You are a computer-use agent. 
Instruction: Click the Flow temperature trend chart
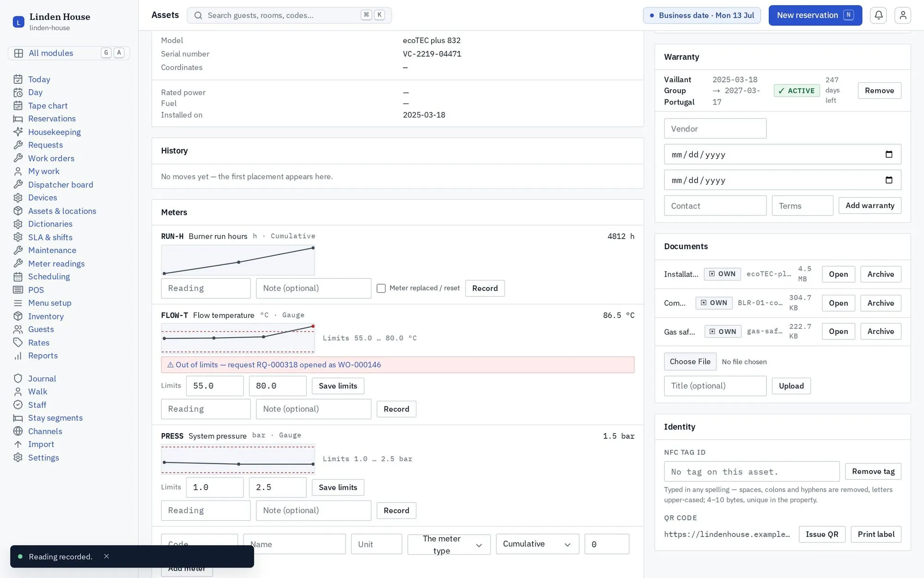[238, 338]
